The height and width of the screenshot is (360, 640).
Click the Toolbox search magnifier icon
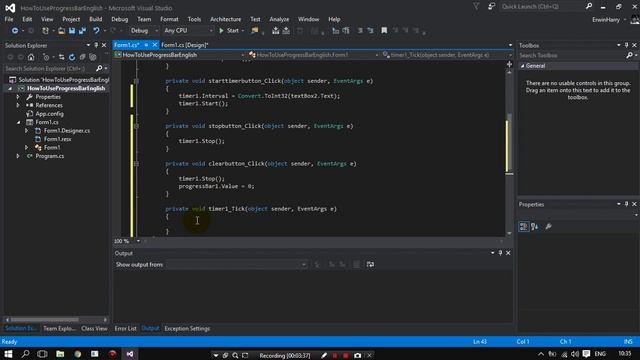pyautogui.click(x=629, y=55)
